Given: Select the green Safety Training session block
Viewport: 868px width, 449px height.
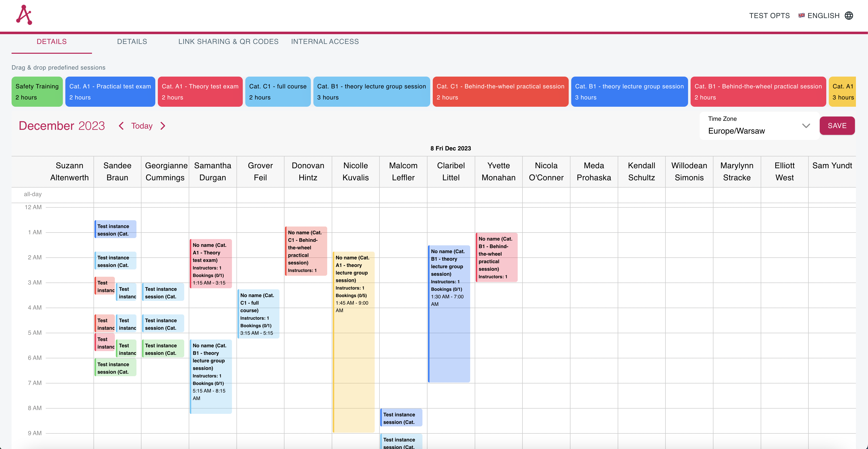Looking at the screenshot, I should pos(37,91).
